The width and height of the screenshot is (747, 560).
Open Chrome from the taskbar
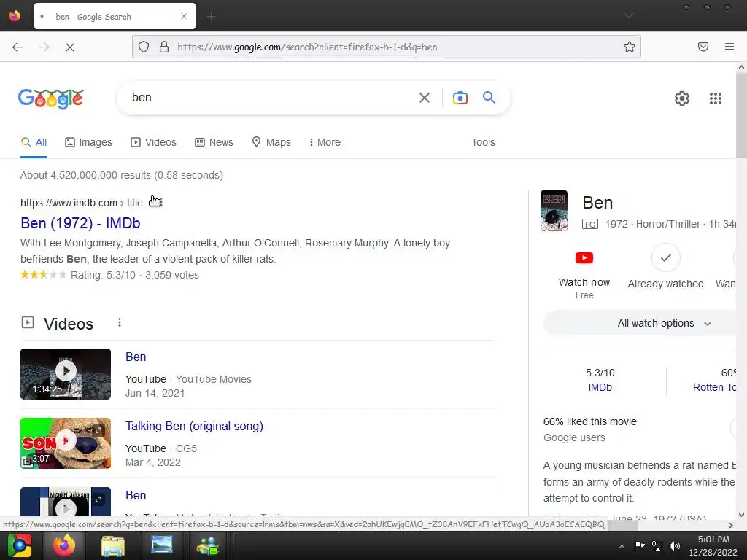point(20,545)
